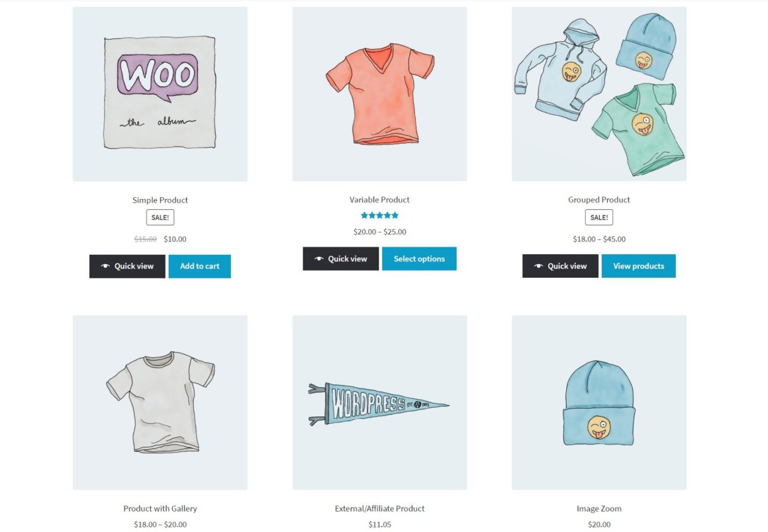The image size is (768, 532).
Task: Click the SALE! badge under Simple Product
Action: click(160, 217)
